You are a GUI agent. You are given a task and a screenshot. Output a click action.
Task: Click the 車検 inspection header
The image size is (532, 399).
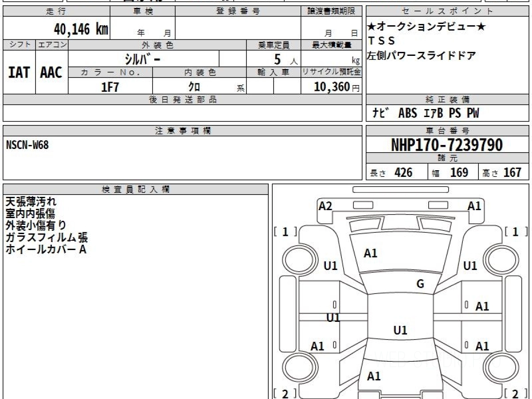tap(143, 12)
